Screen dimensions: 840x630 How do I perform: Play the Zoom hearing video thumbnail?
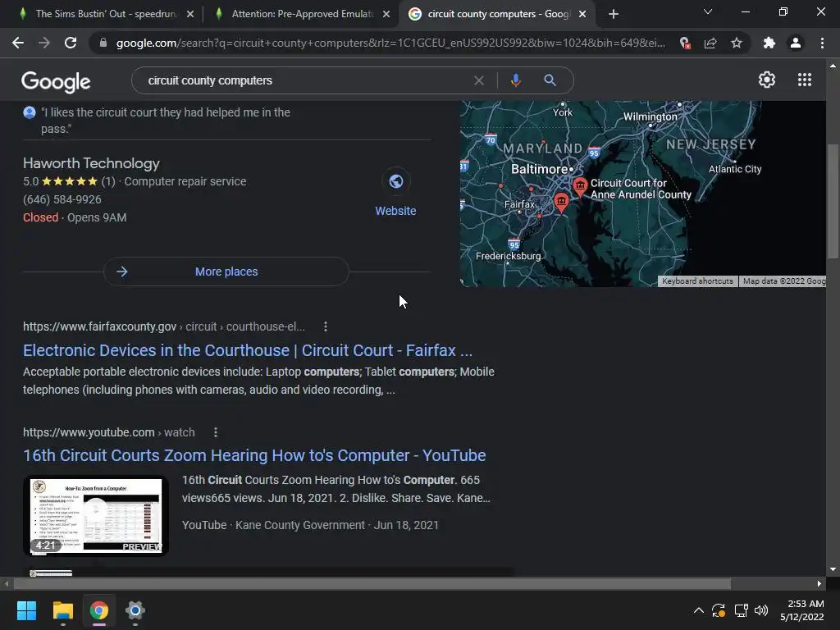click(96, 516)
